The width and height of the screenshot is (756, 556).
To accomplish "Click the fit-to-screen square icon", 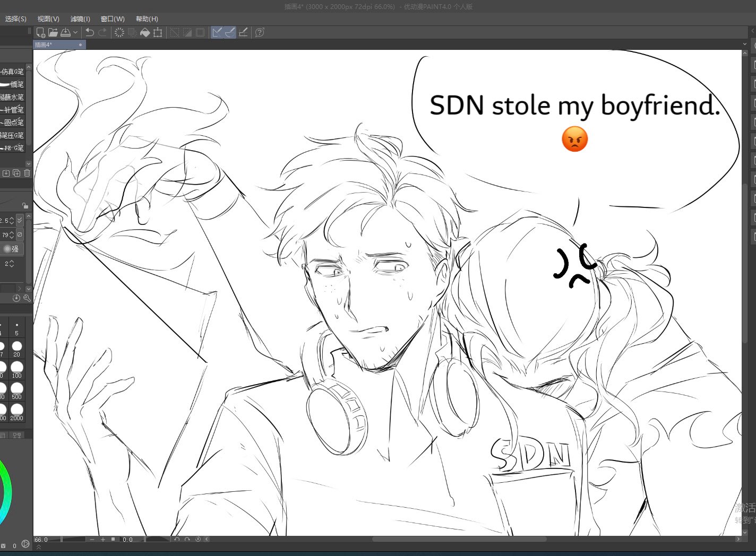I will [113, 540].
